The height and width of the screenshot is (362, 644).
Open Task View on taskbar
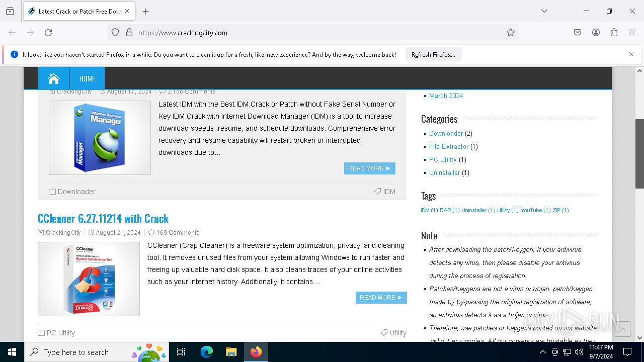[181, 352]
